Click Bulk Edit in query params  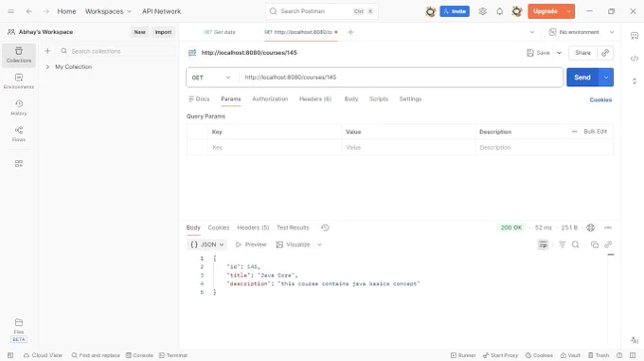tap(595, 132)
